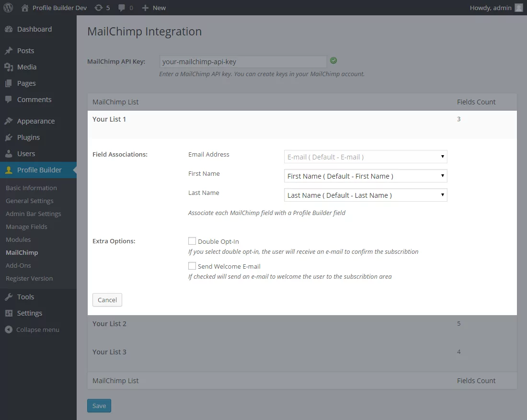Click Howdy, admin account link
The width and height of the screenshot is (527, 420).
pos(491,8)
